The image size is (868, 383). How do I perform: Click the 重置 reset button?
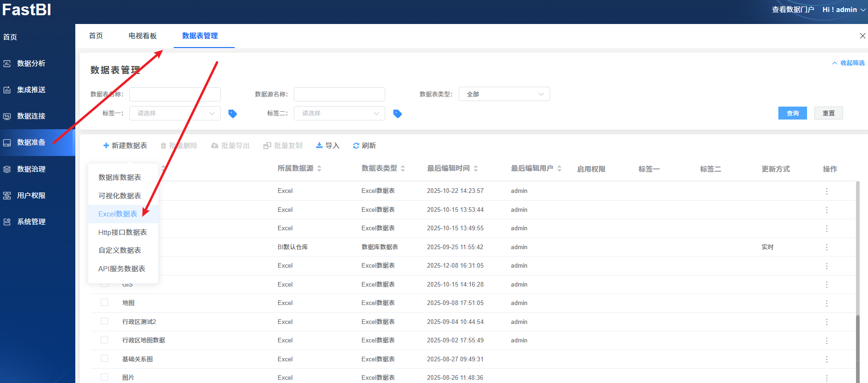[x=828, y=114]
